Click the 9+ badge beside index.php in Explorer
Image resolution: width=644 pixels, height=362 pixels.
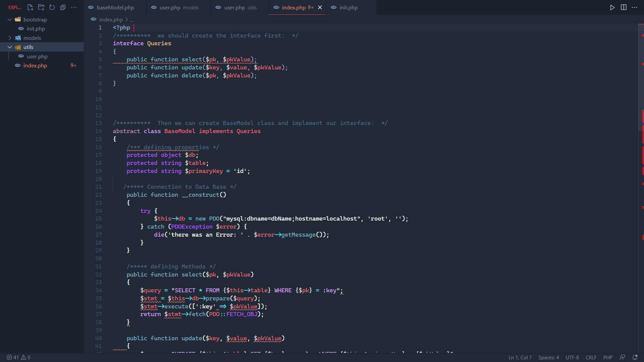point(73,66)
